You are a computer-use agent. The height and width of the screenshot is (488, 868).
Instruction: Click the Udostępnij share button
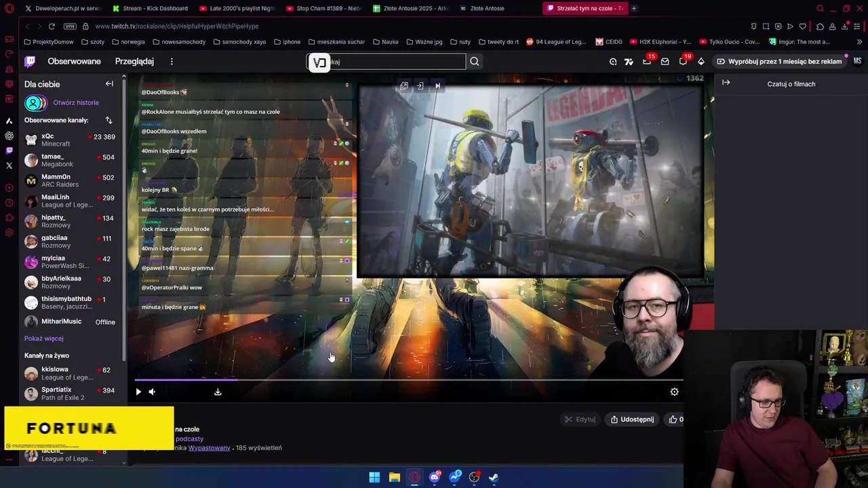(632, 420)
